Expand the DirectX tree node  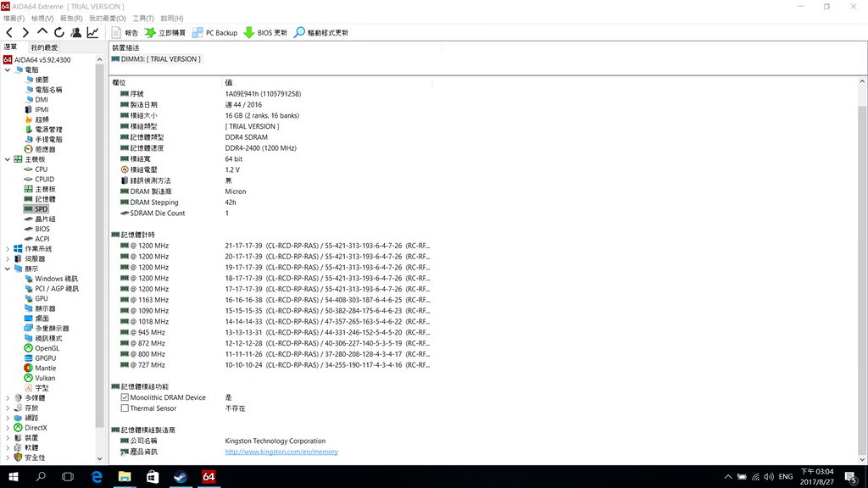(8, 428)
